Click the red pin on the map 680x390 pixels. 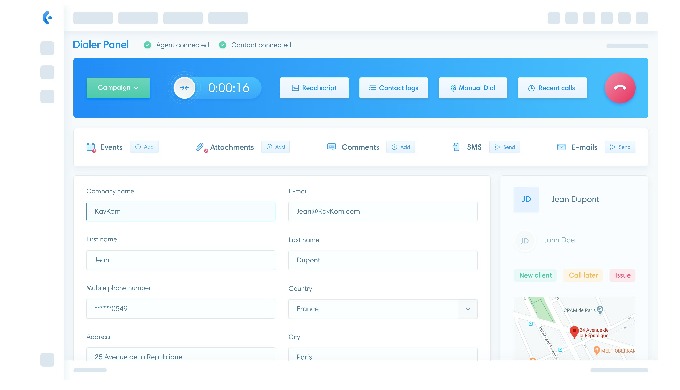pos(574,332)
